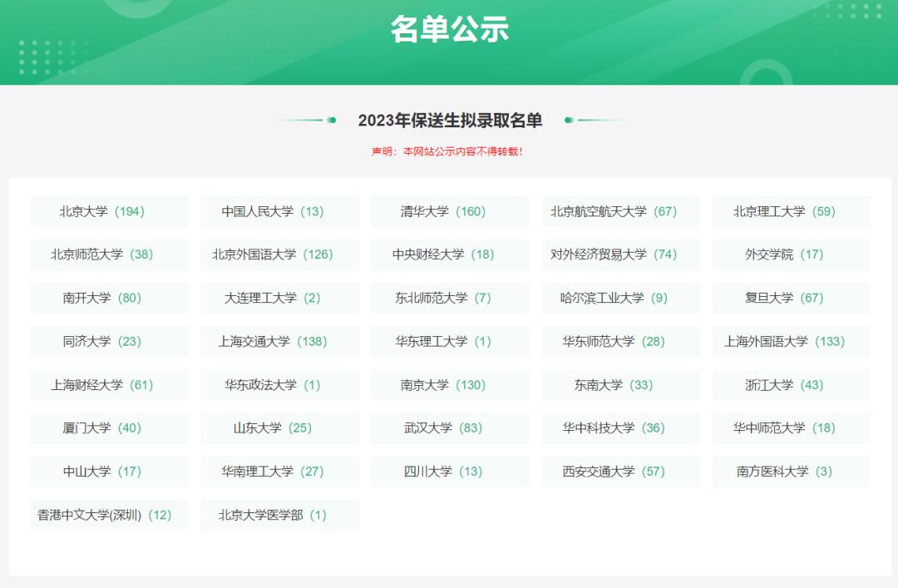This screenshot has height=588, width=898.
Task: Open the 北京大学 (194) admission list
Action: tap(108, 211)
